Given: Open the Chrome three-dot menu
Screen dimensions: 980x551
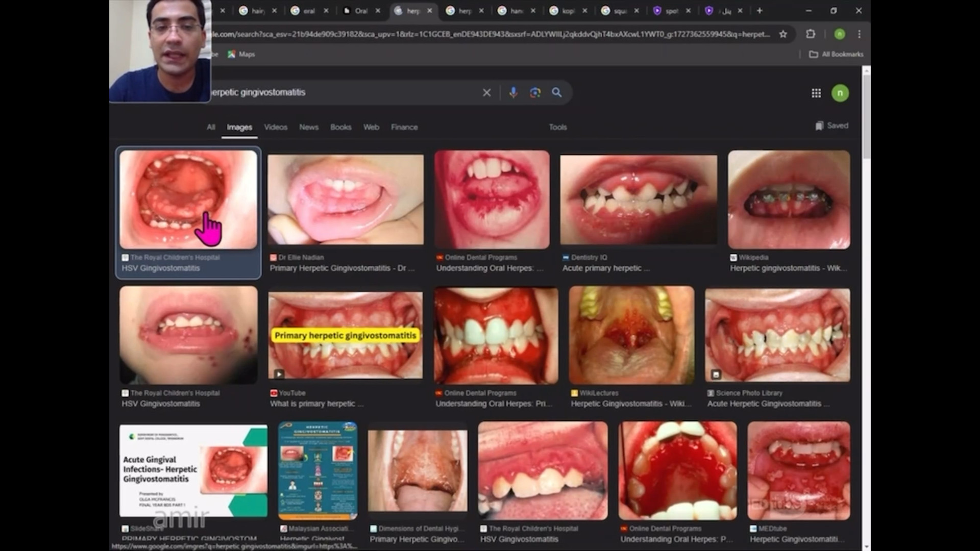Looking at the screenshot, I should tap(860, 34).
